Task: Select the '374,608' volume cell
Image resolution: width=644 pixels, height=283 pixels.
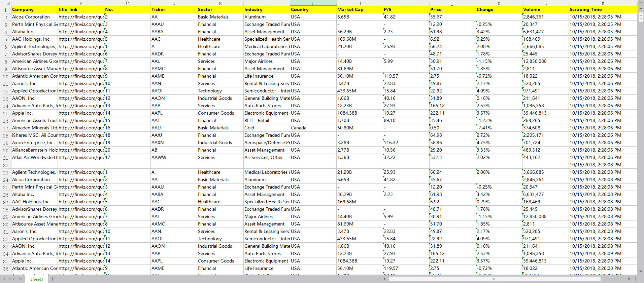Action: (545, 128)
